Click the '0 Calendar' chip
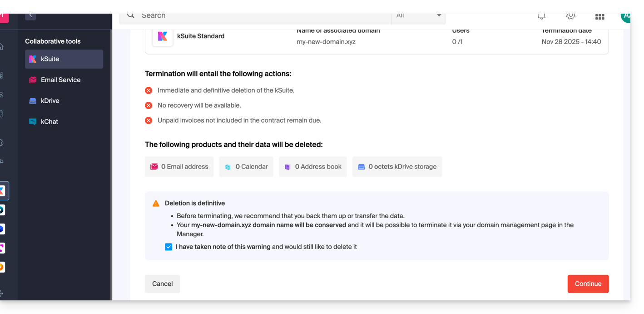Screen dimensions: 644x314 (x=246, y=167)
